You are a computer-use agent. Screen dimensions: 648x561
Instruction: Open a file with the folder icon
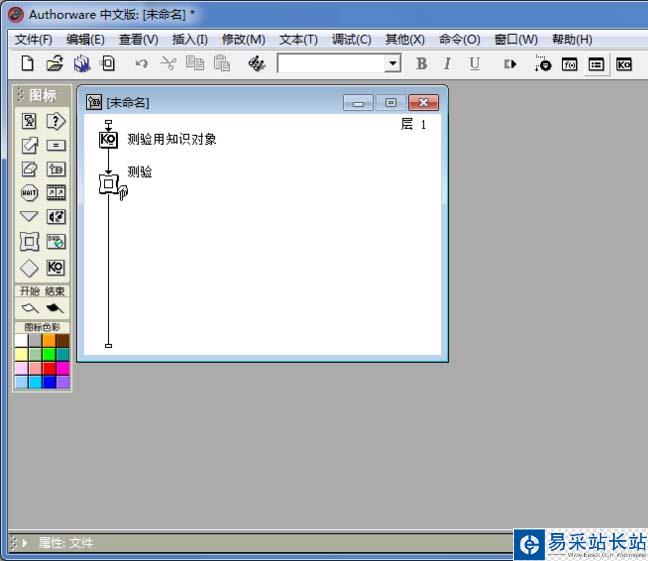point(55,64)
